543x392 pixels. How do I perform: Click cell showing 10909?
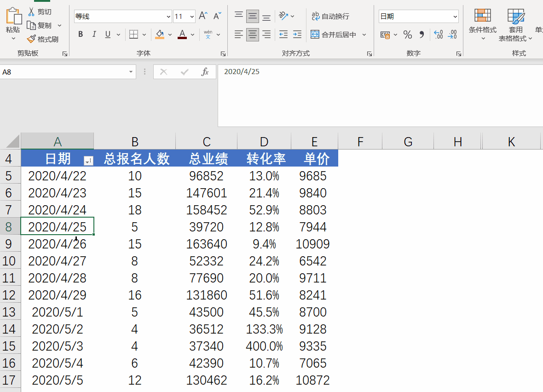click(x=314, y=244)
